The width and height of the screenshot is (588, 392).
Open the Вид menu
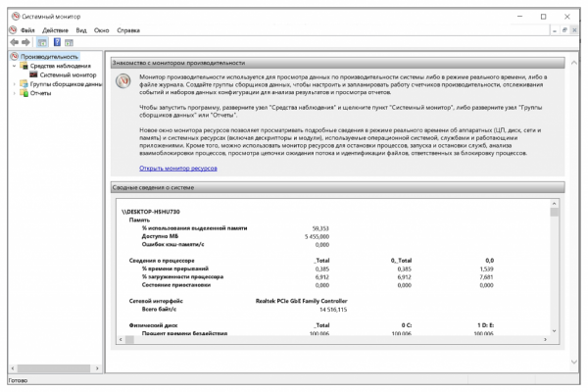pos(81,30)
